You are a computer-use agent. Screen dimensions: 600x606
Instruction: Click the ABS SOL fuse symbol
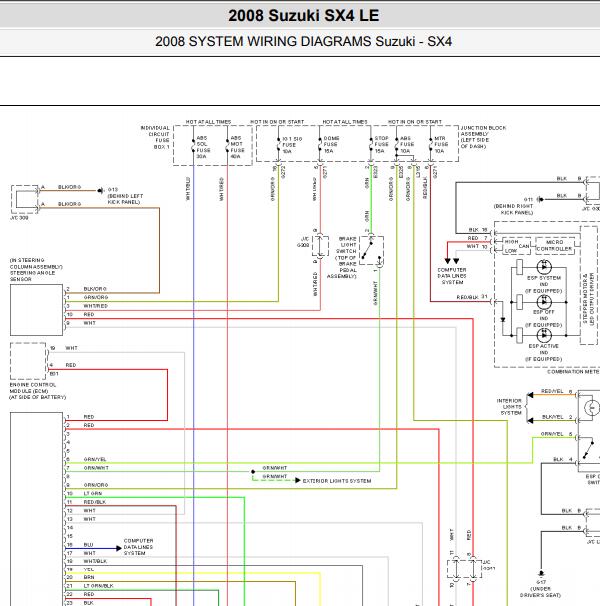pyautogui.click(x=193, y=145)
